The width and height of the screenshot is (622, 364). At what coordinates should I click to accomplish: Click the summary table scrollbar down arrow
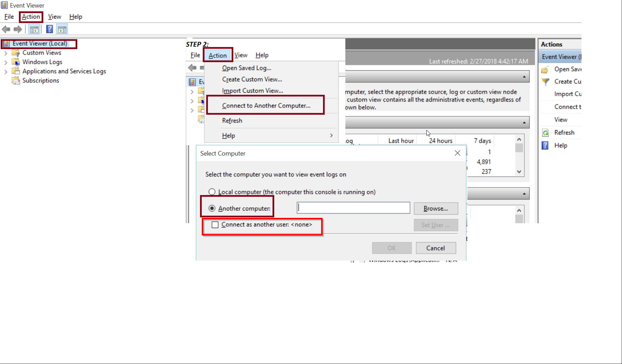[519, 172]
